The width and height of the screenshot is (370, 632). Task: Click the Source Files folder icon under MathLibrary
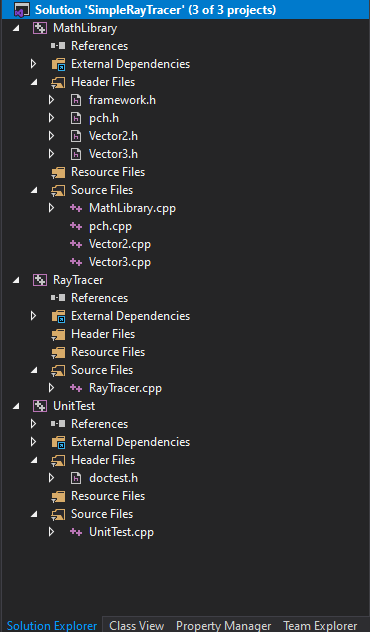(58, 190)
